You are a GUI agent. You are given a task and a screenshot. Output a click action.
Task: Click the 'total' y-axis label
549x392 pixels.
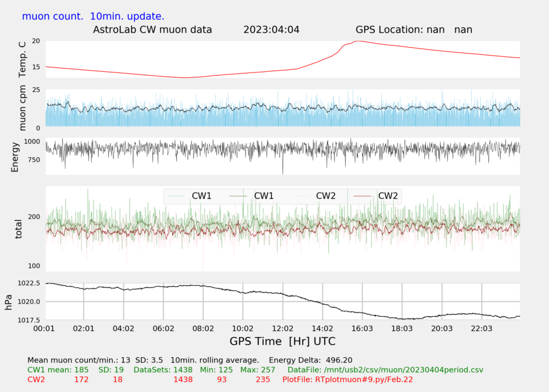click(x=19, y=228)
